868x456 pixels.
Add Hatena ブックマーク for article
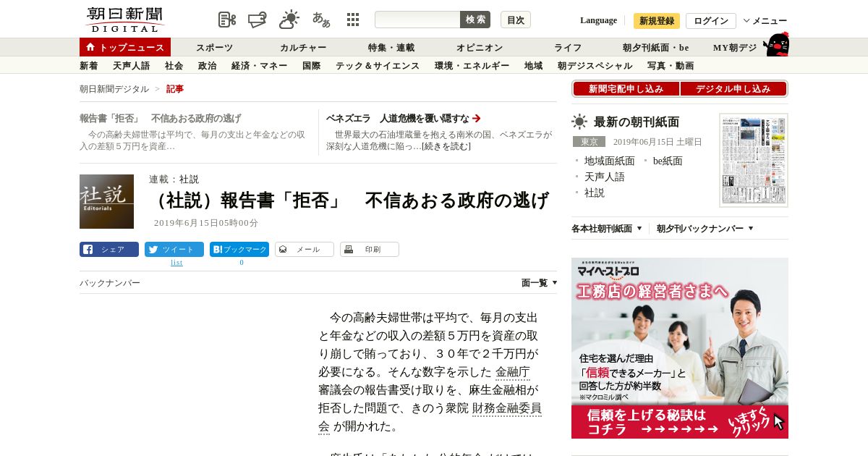coord(239,250)
